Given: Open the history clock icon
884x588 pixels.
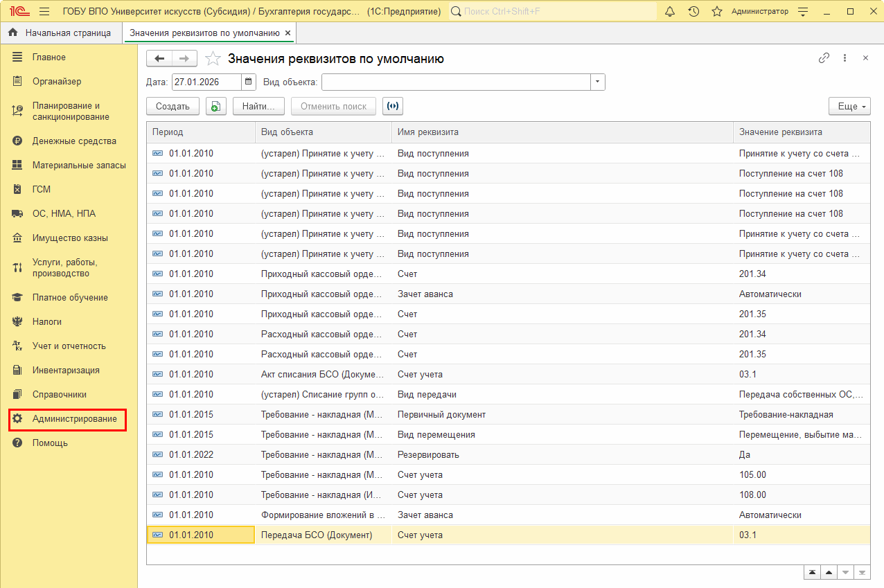Looking at the screenshot, I should (693, 12).
